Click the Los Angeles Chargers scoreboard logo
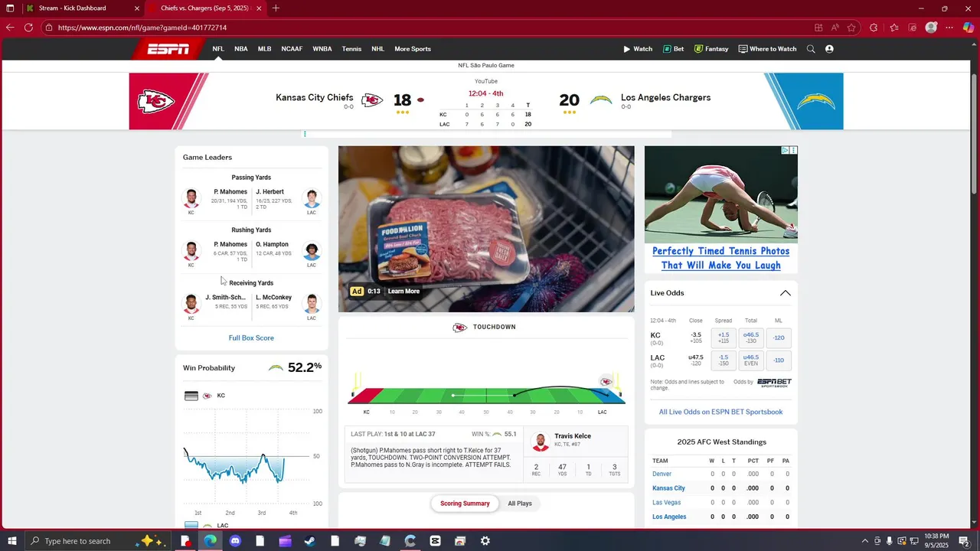The height and width of the screenshot is (551, 980). point(601,100)
